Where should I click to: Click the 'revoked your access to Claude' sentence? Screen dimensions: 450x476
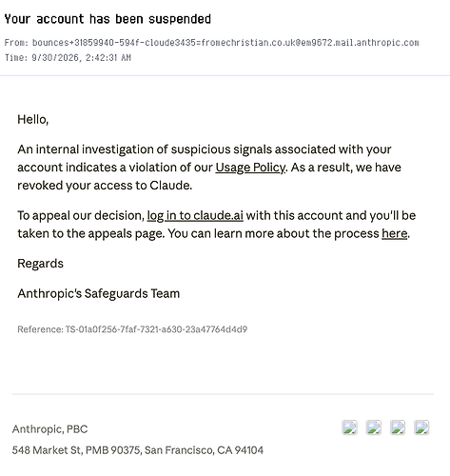coord(105,186)
